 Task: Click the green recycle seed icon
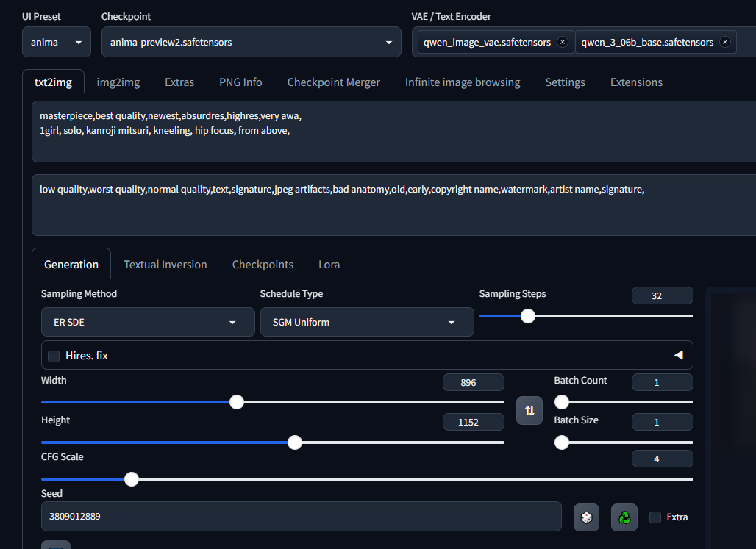(x=624, y=517)
